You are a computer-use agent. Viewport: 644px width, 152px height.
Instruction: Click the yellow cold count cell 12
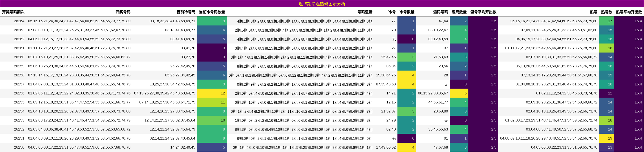[x=212, y=93]
